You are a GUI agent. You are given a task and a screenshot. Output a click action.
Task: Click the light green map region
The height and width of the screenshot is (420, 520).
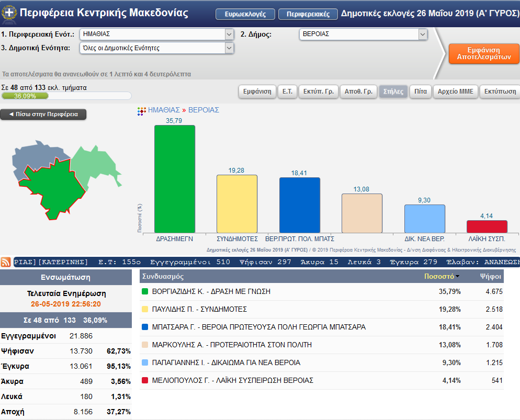click(x=97, y=163)
